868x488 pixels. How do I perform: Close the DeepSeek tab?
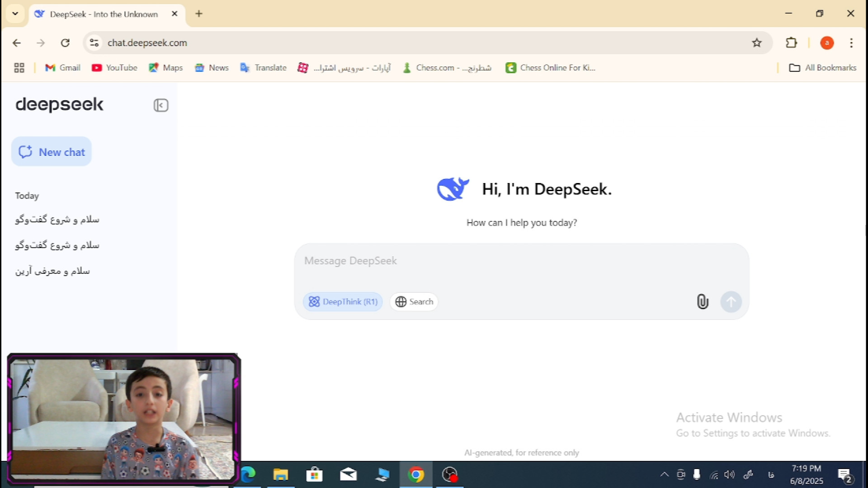(175, 14)
